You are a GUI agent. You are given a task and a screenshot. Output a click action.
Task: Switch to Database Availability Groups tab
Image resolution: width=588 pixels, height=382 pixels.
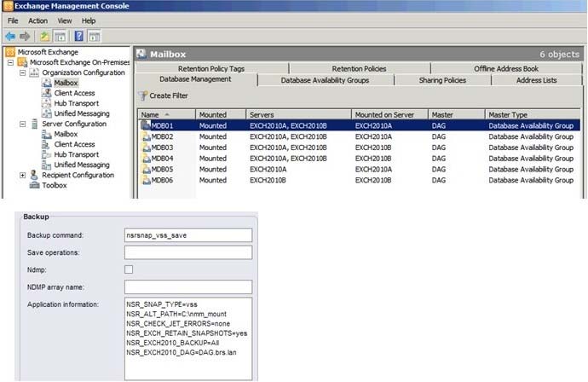tap(326, 80)
